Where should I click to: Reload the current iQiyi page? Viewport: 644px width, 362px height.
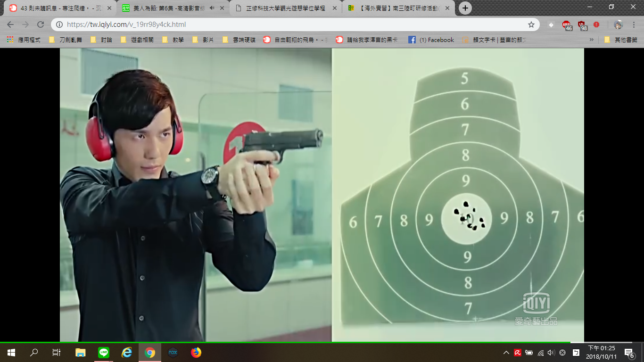41,25
